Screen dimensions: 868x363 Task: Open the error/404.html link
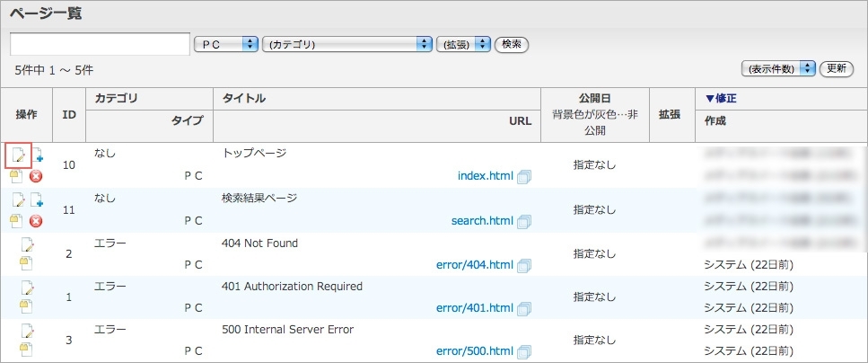(475, 264)
